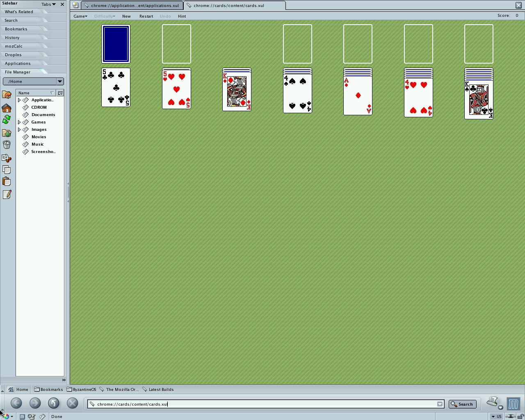This screenshot has height=420, width=525.
Task: Click the Reload navigation button
Action: click(53, 403)
